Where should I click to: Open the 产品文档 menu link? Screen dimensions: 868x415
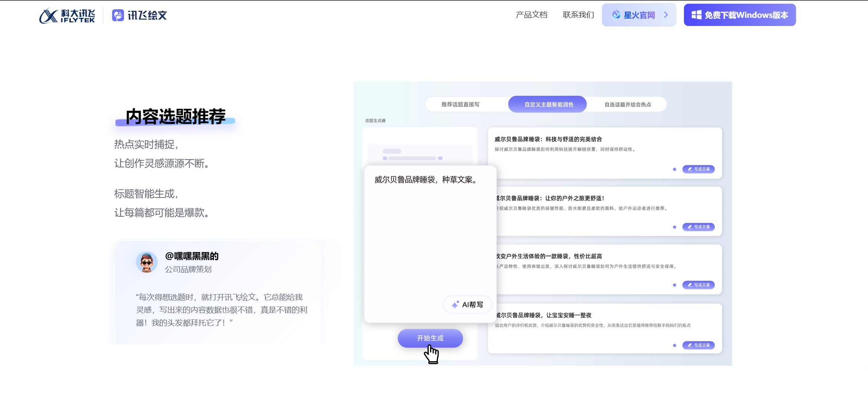tap(531, 15)
